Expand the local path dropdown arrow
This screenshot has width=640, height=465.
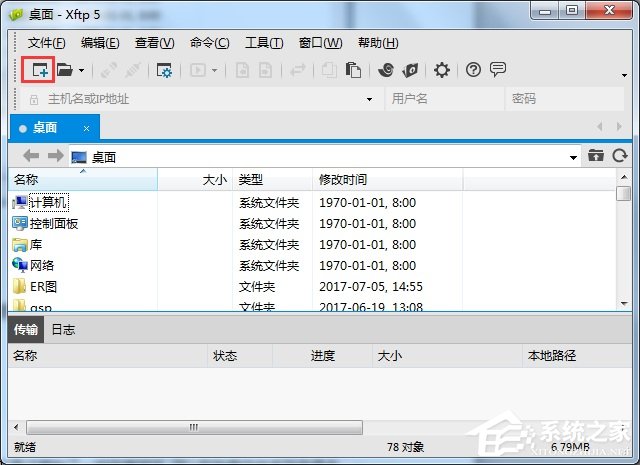573,157
